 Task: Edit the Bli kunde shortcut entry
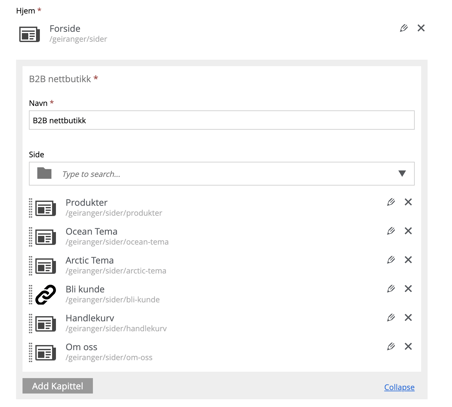point(391,289)
